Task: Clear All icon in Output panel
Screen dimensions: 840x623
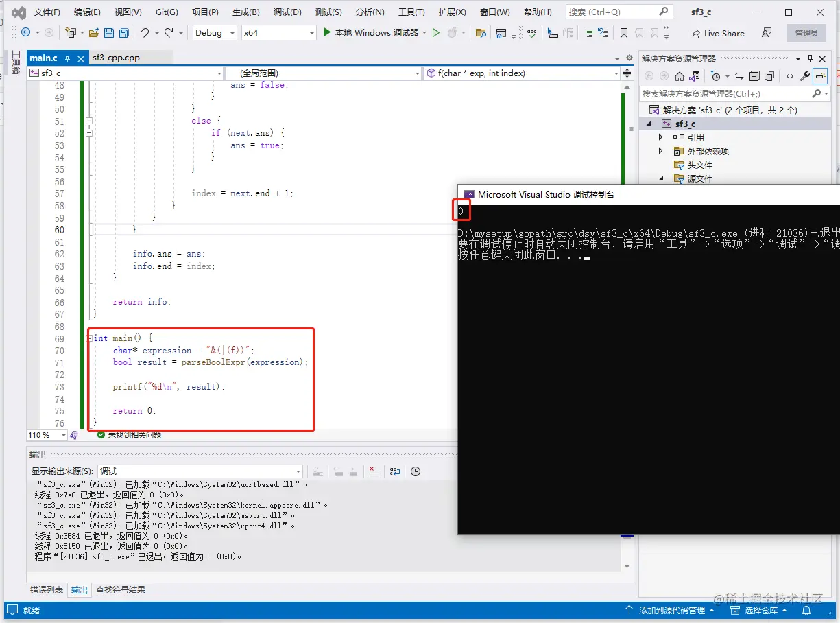Action: [x=374, y=471]
